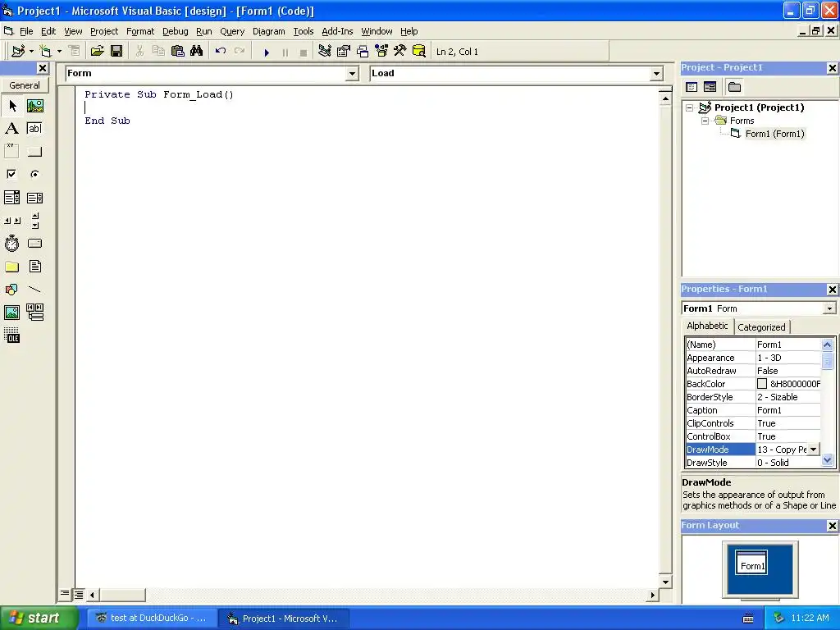The image size is (840, 630).
Task: Open the Object Browser toolbar icon
Action: [x=381, y=52]
